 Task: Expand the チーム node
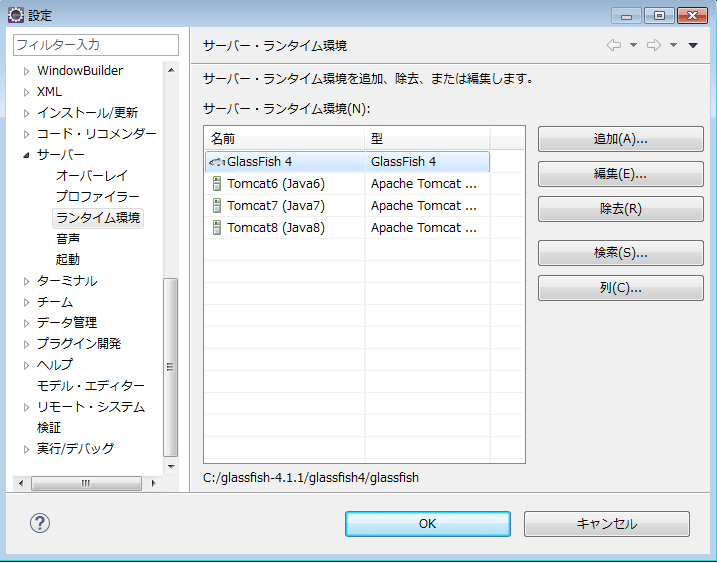[26, 302]
